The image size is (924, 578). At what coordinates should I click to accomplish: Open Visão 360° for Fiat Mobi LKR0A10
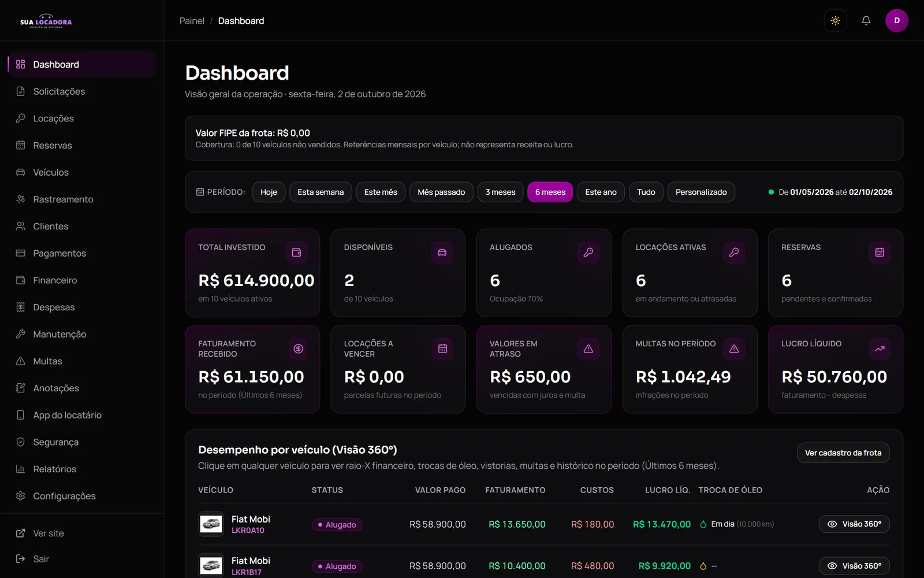[x=854, y=524]
